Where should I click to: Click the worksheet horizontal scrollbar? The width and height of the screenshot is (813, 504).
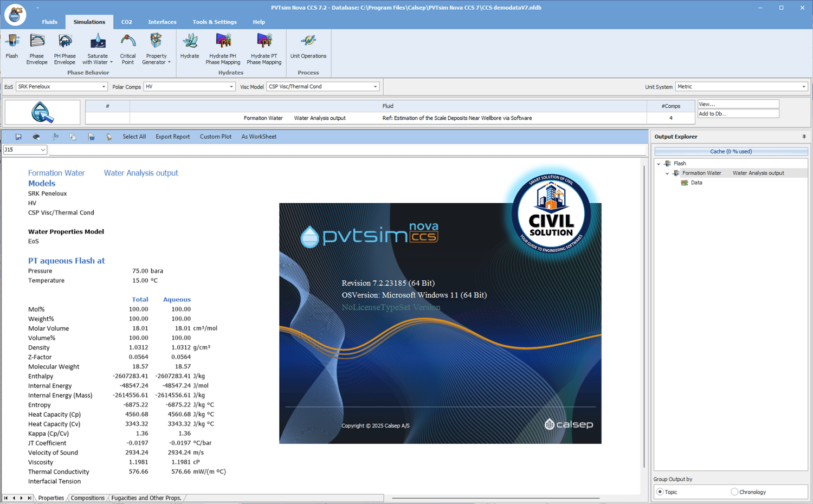(495, 498)
